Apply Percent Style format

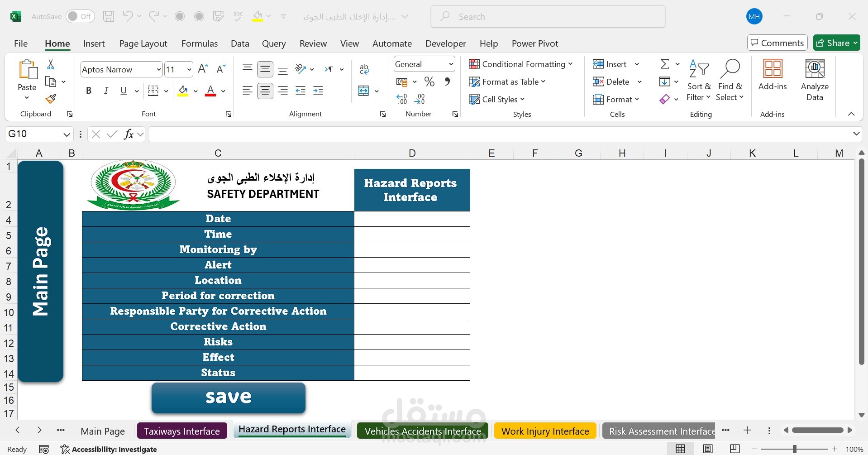coord(429,82)
